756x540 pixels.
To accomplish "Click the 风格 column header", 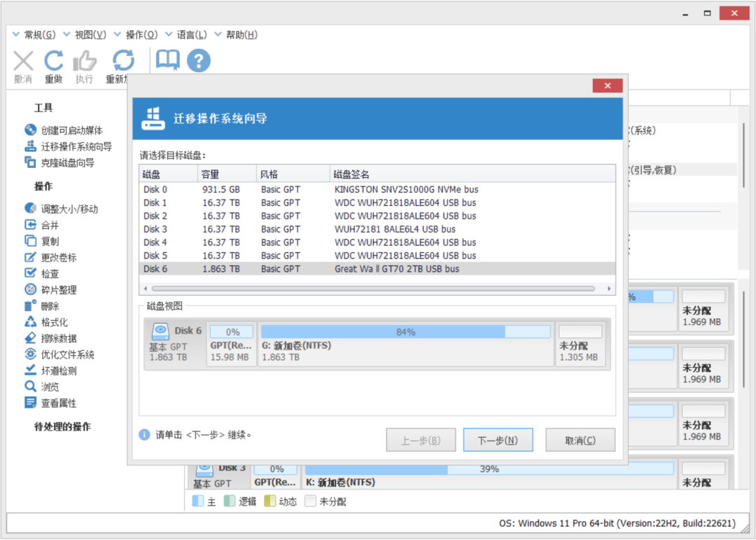I will coord(293,174).
